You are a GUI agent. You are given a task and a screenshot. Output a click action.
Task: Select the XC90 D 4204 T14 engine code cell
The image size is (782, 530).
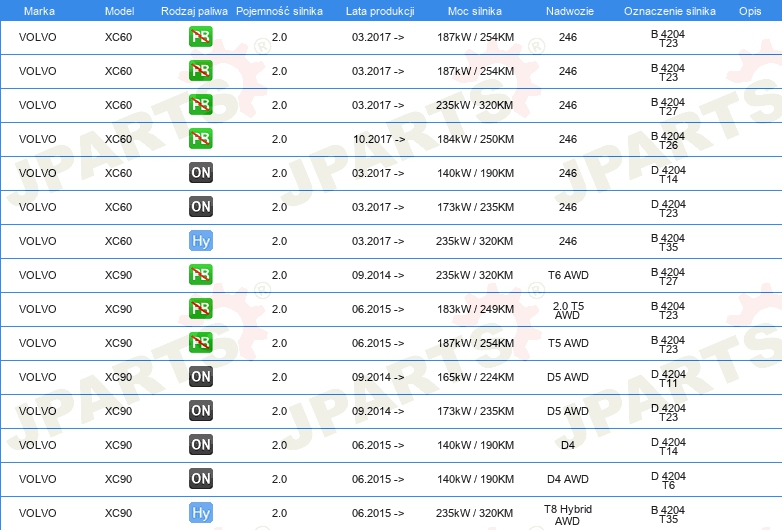point(668,446)
